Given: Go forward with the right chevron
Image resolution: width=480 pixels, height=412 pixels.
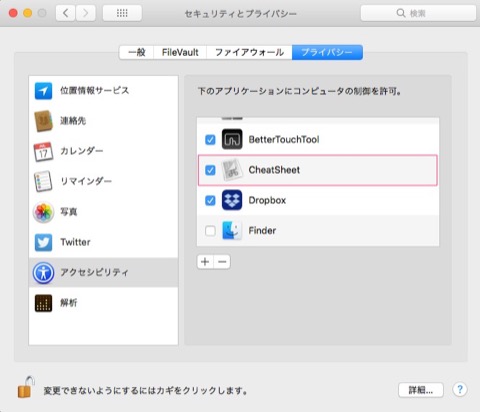Looking at the screenshot, I should (x=86, y=13).
